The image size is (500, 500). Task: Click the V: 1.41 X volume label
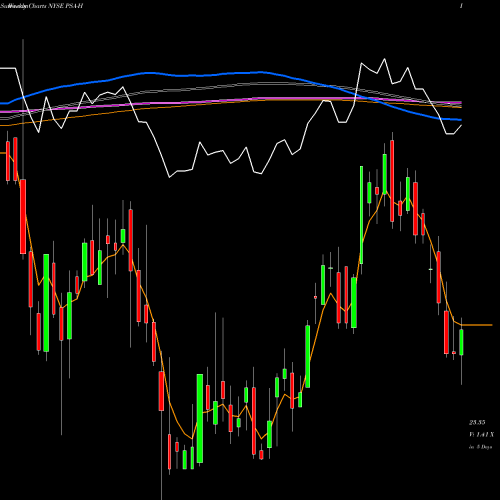click(481, 435)
